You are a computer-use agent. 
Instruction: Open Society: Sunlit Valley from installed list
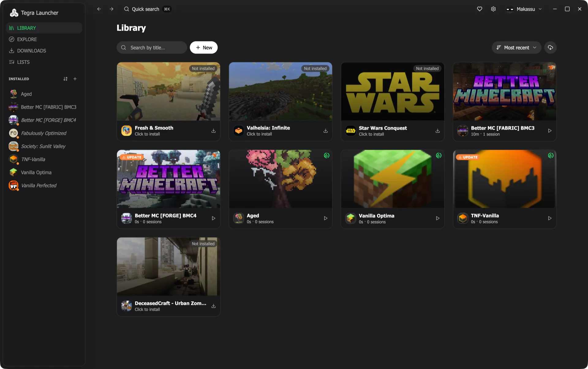(44, 146)
